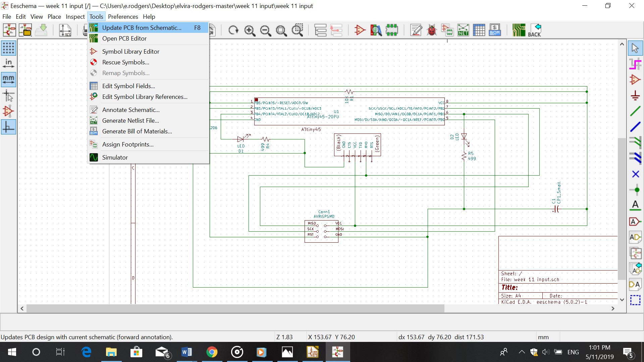The image size is (644, 362).
Task: Select Assign Footprints menu entry
Action: (x=128, y=144)
